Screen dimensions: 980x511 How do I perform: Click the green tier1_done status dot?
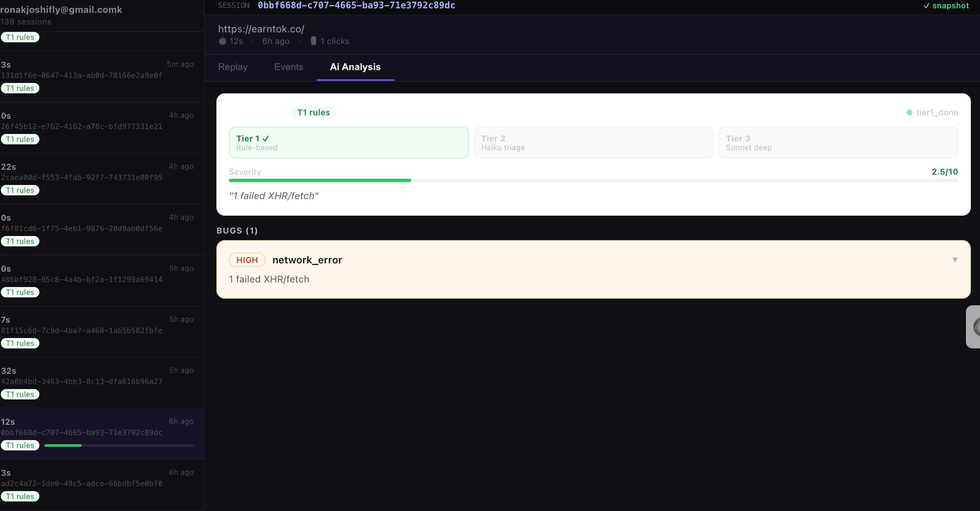coord(909,112)
